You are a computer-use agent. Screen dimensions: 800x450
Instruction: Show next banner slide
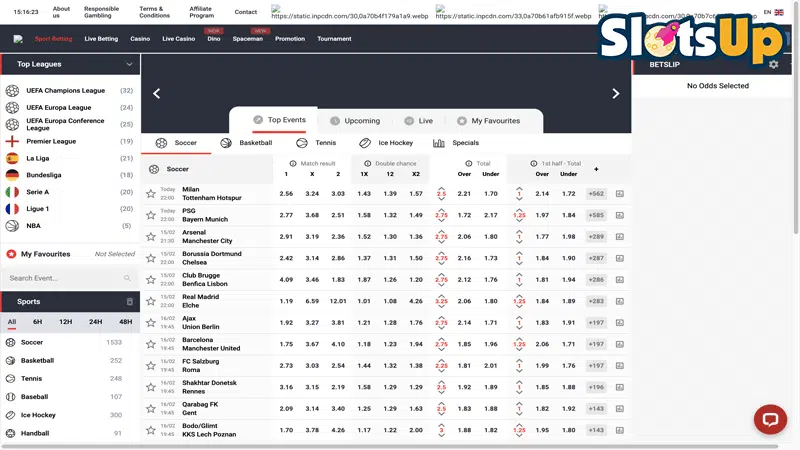coord(616,93)
